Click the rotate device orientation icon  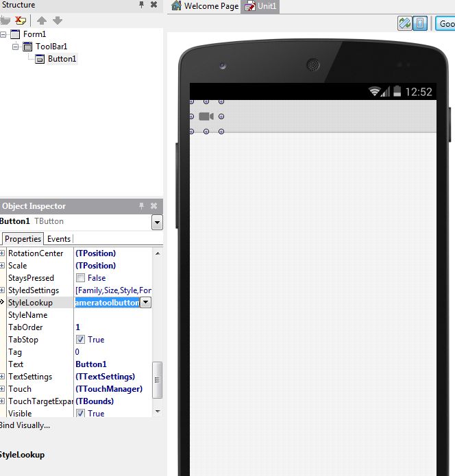pyautogui.click(x=405, y=23)
